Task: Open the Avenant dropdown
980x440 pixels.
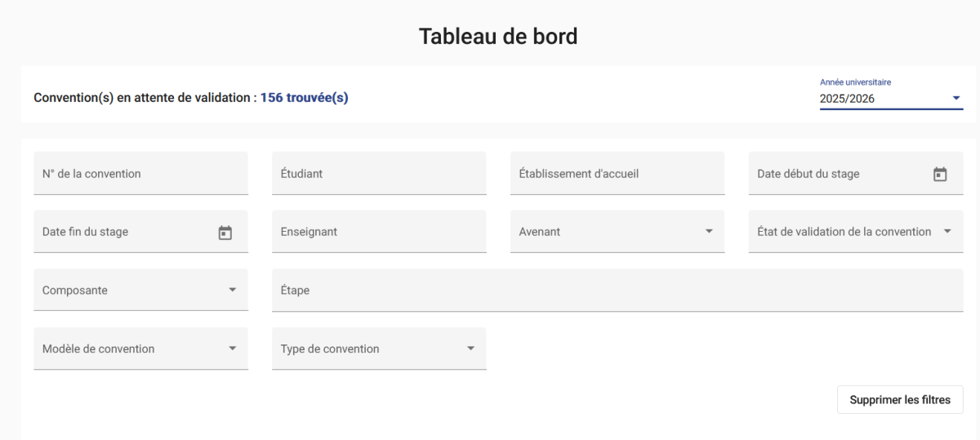Action: pyautogui.click(x=617, y=232)
